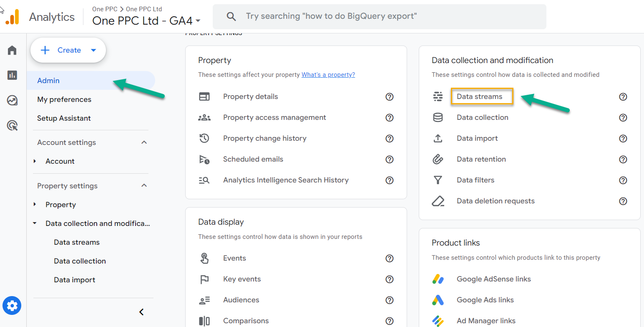The image size is (644, 327).
Task: Click help icon next to Data retention
Action: click(x=623, y=160)
